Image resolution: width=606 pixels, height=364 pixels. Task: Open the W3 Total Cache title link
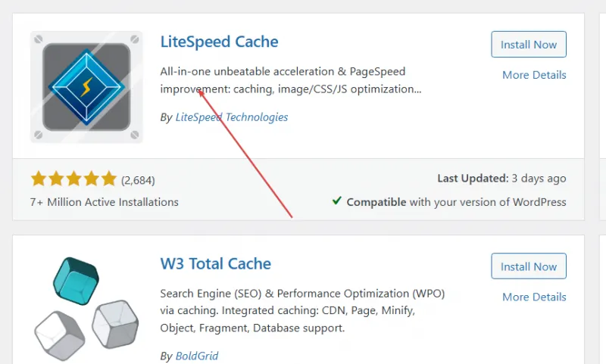pos(216,263)
